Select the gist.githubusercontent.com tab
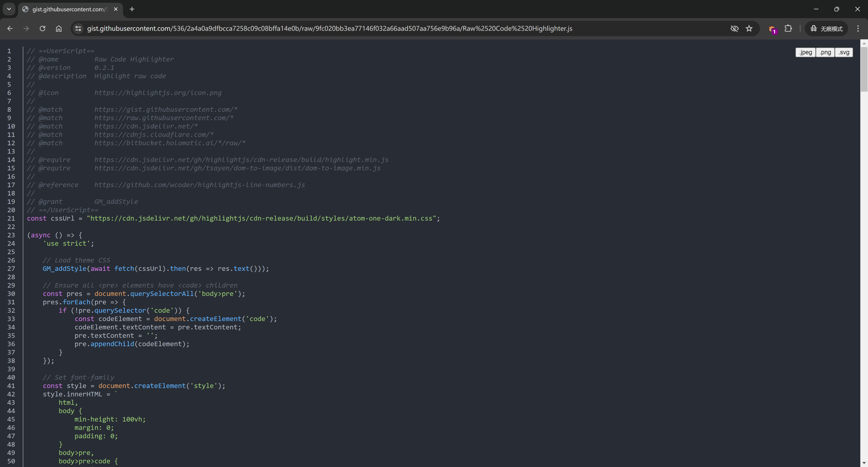868x467 pixels. [x=67, y=9]
